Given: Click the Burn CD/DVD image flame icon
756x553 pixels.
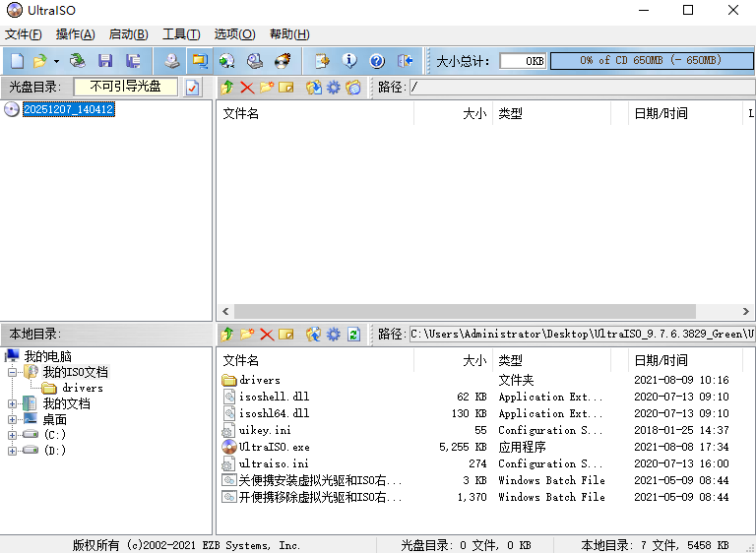Looking at the screenshot, I should 283,61.
